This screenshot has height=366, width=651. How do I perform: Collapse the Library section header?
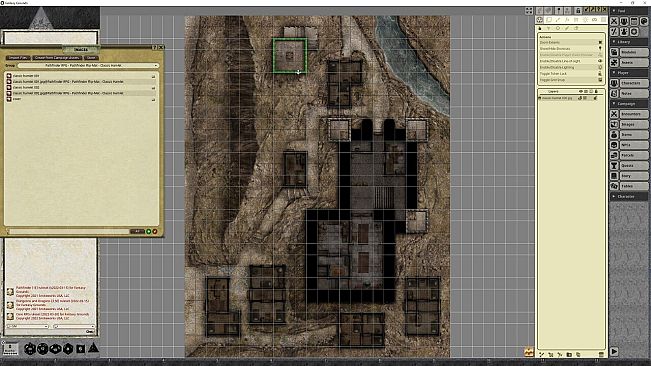point(629,42)
